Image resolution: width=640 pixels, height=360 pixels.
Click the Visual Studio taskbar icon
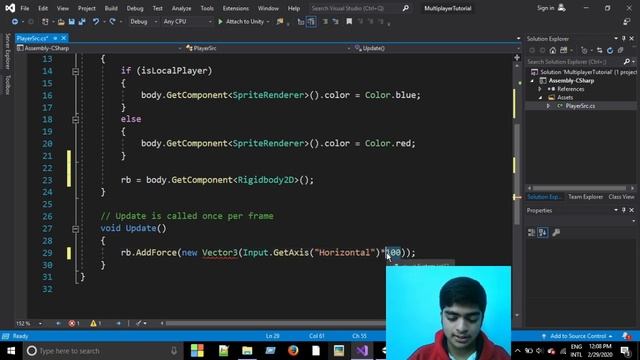[x=362, y=351]
